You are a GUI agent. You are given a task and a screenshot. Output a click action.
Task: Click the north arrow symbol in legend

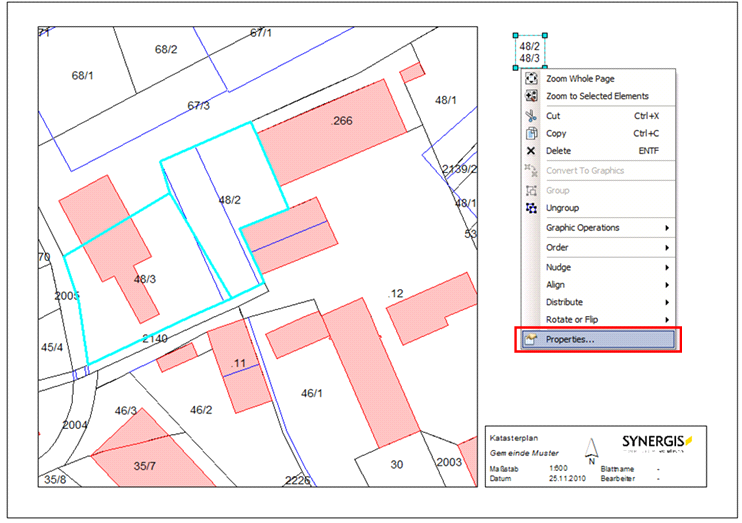tap(592, 451)
